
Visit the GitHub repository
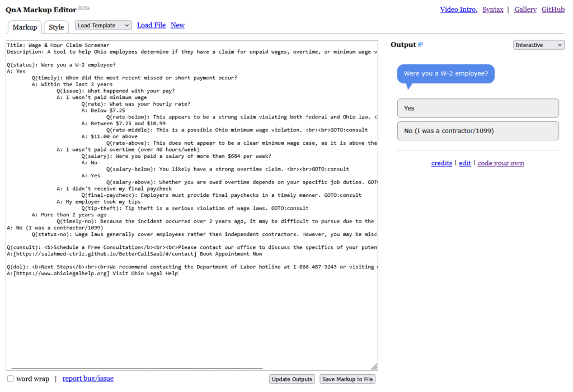click(553, 9)
